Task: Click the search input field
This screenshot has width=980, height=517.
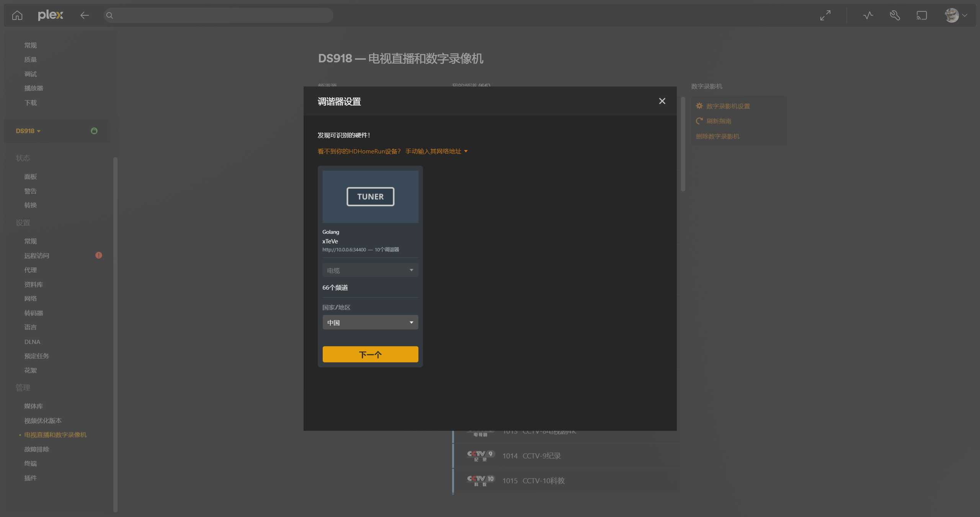Action: pos(218,15)
